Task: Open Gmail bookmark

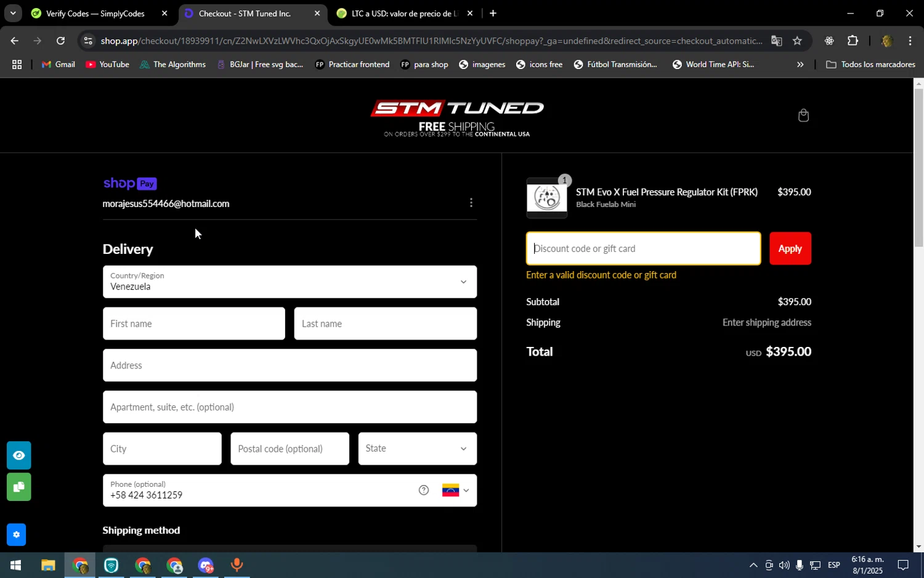Action: (x=59, y=64)
